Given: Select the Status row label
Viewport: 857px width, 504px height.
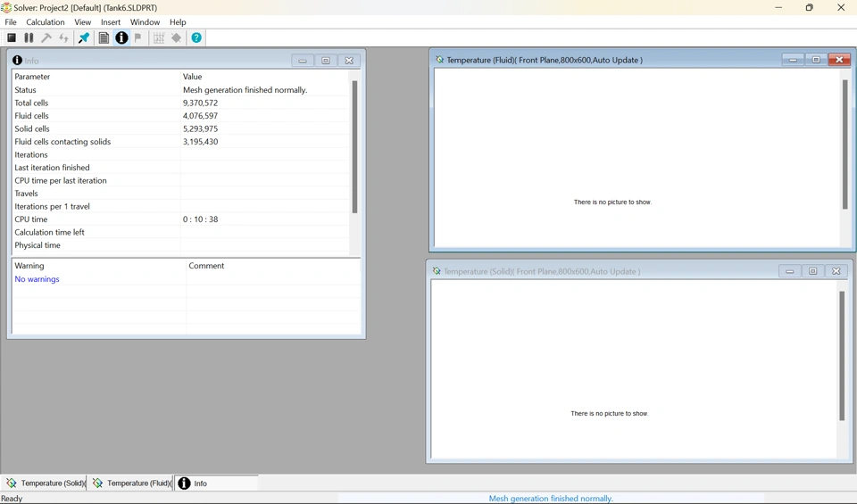Looking at the screenshot, I should coord(25,89).
